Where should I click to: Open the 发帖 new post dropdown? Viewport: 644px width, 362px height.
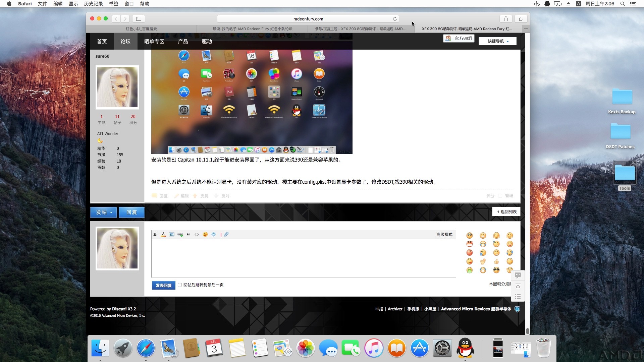(104, 212)
